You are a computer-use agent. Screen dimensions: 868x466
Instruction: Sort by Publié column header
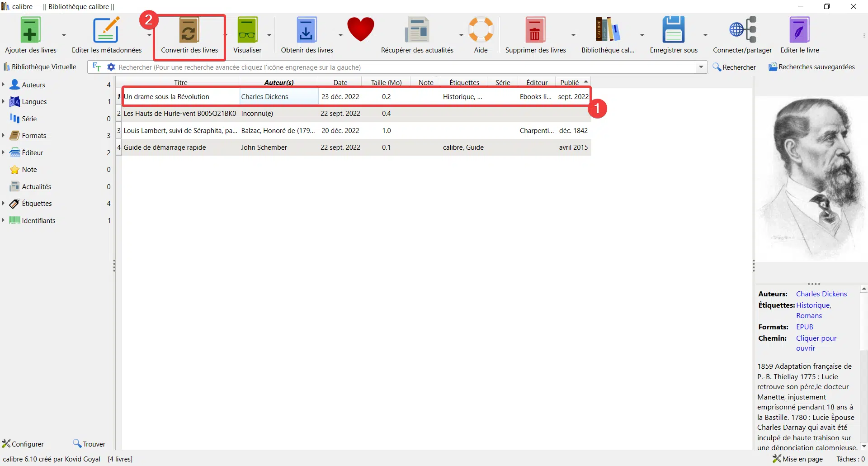[573, 82]
